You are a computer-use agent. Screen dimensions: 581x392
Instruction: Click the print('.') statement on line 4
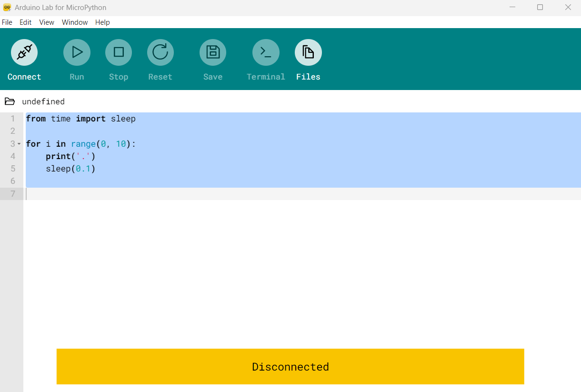[70, 156]
